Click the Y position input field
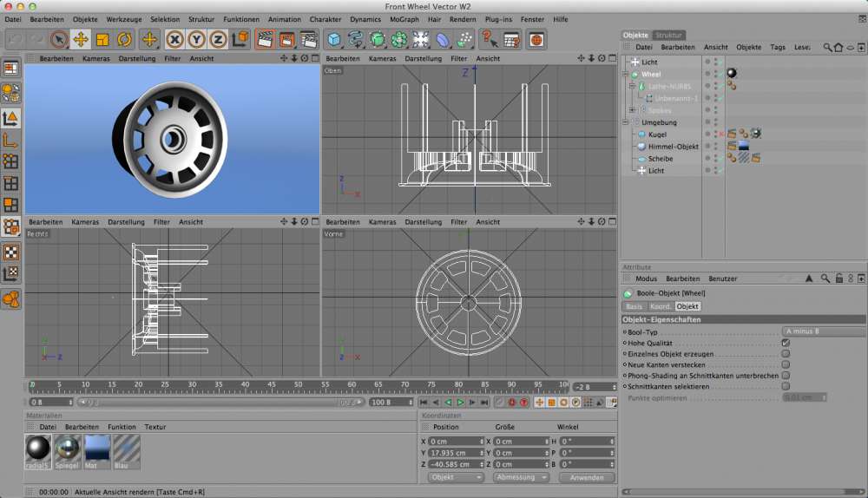This screenshot has height=498, width=868. click(x=456, y=453)
